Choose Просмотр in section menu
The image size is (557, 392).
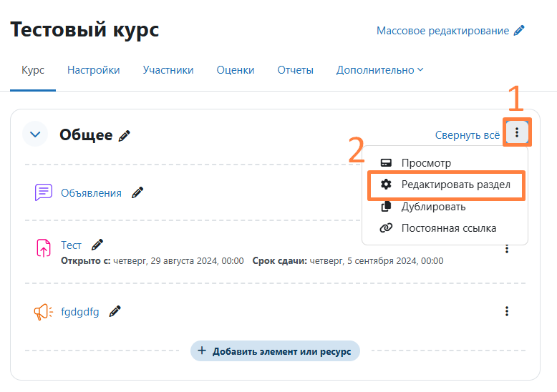tap(426, 163)
